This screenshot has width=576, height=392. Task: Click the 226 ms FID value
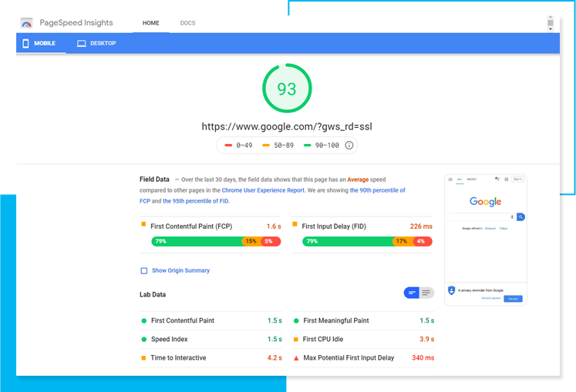pyautogui.click(x=421, y=226)
